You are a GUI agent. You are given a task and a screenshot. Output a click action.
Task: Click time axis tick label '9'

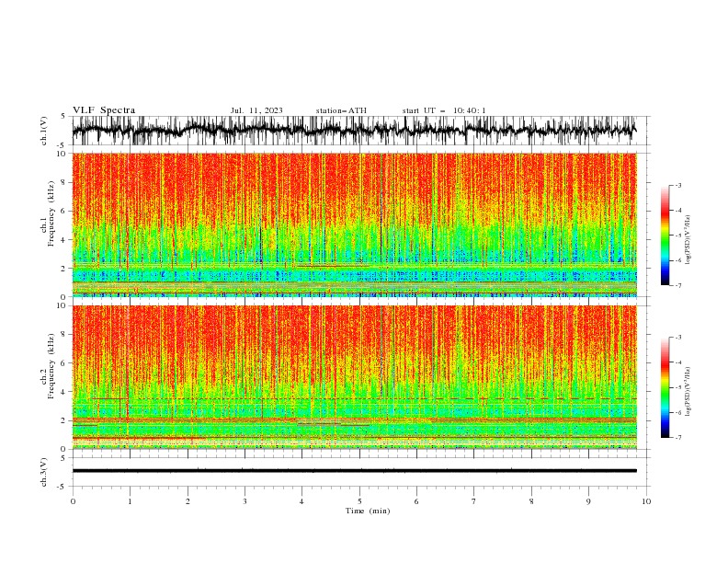(x=588, y=501)
